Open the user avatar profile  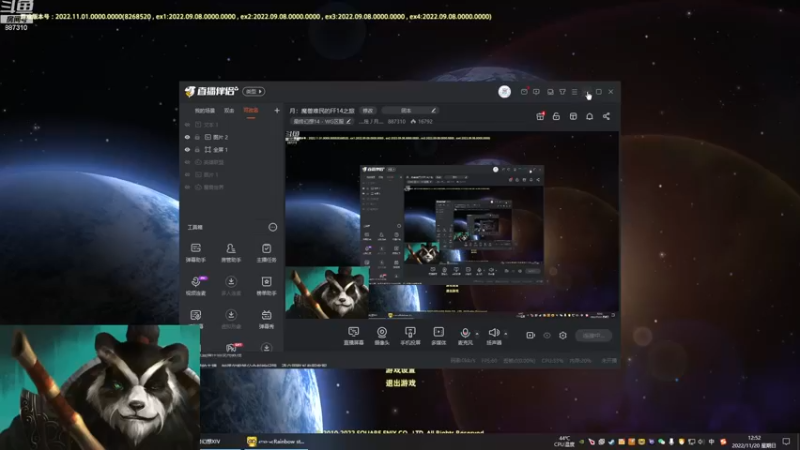(504, 91)
